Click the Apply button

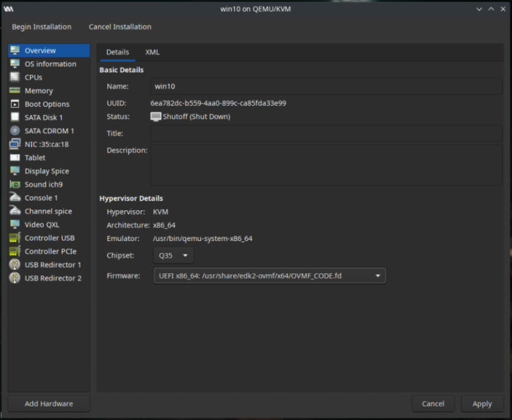coord(482,404)
